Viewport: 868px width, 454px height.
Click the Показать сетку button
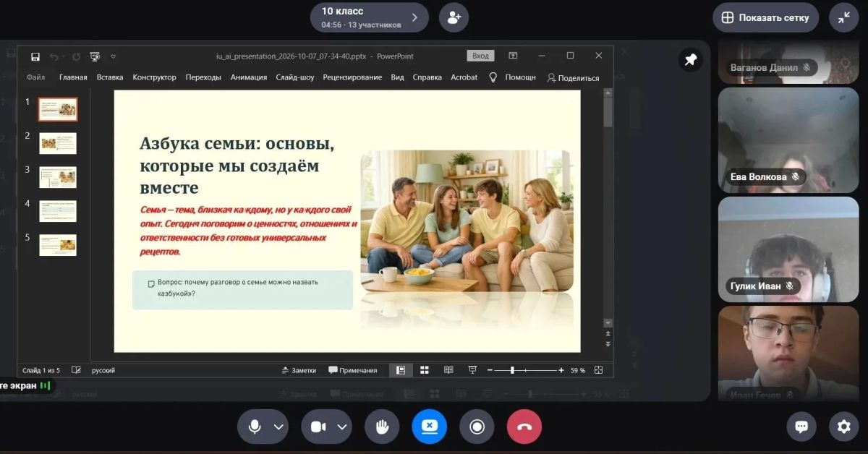765,17
